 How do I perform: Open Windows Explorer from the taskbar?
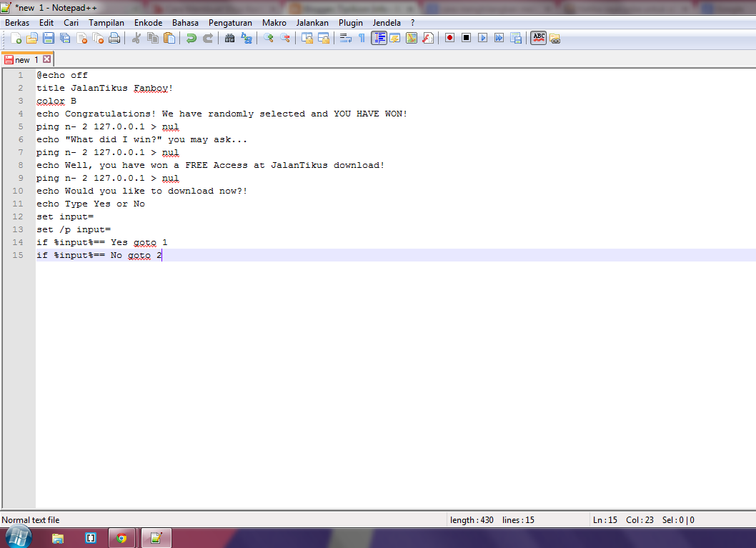(58, 539)
